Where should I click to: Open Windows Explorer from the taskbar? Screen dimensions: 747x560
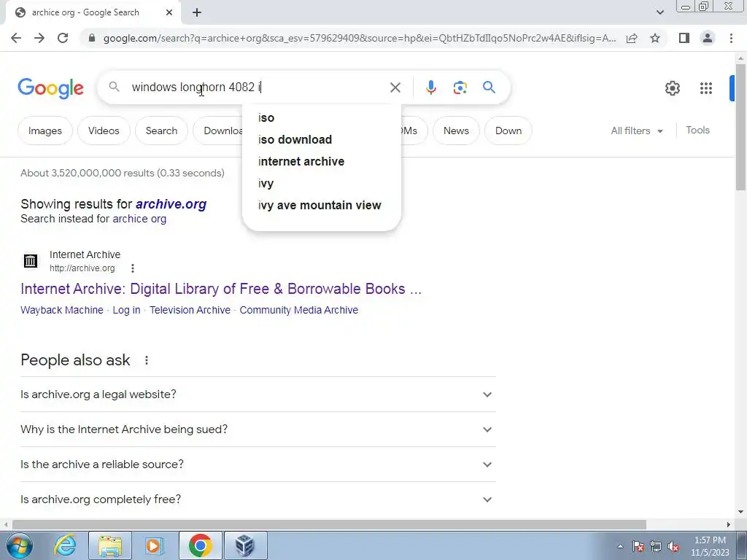point(110,545)
